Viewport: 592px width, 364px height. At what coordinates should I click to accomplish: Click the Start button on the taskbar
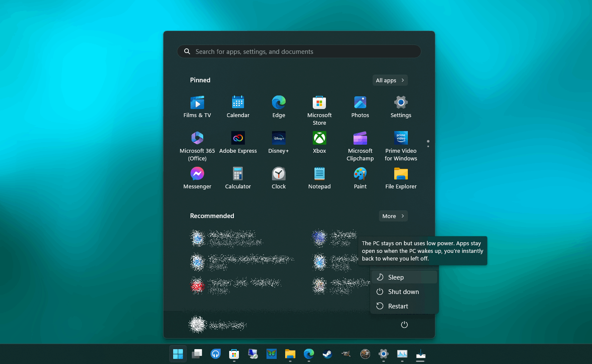click(178, 353)
